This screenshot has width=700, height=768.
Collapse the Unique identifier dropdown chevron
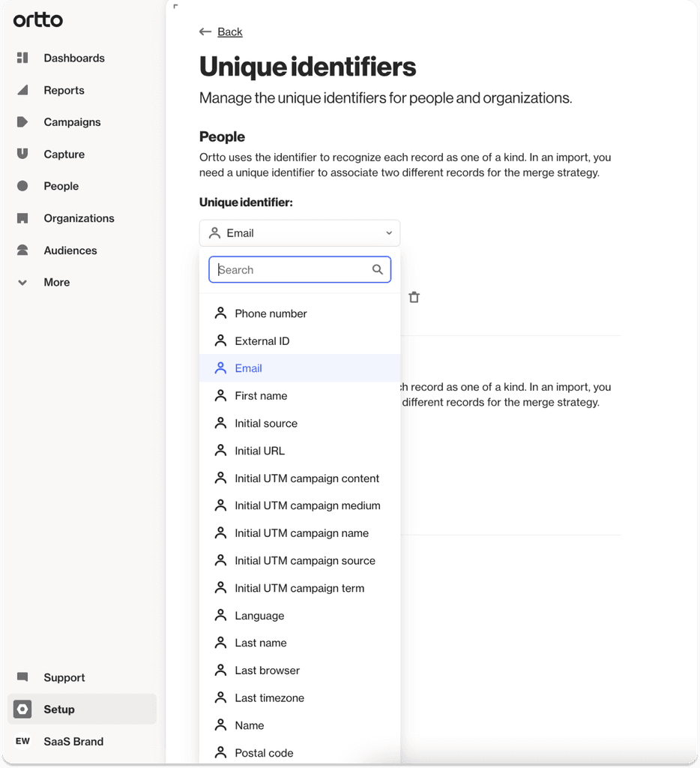click(x=389, y=233)
